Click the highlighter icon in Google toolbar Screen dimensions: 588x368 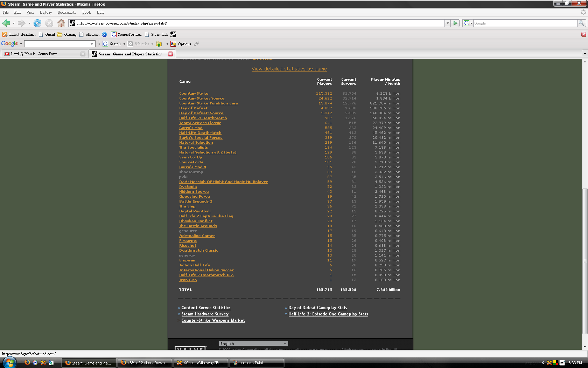tap(196, 44)
